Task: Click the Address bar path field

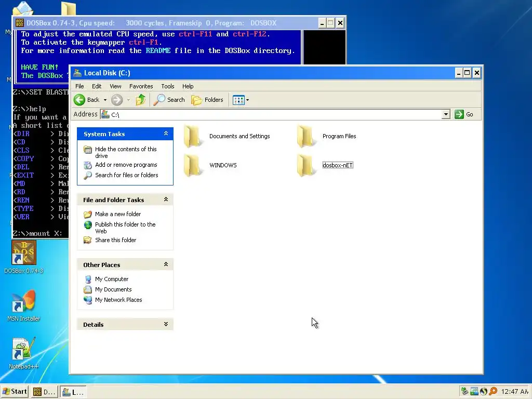Action: (271, 114)
